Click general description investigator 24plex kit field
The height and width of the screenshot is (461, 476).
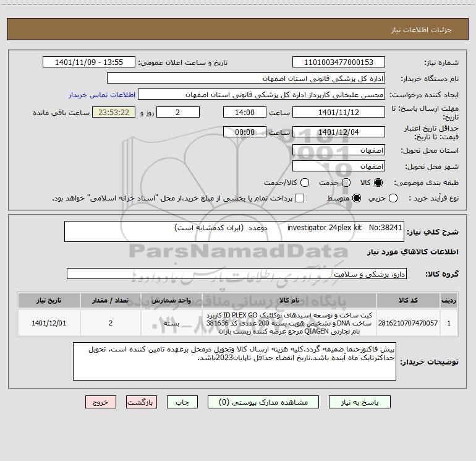click(234, 231)
